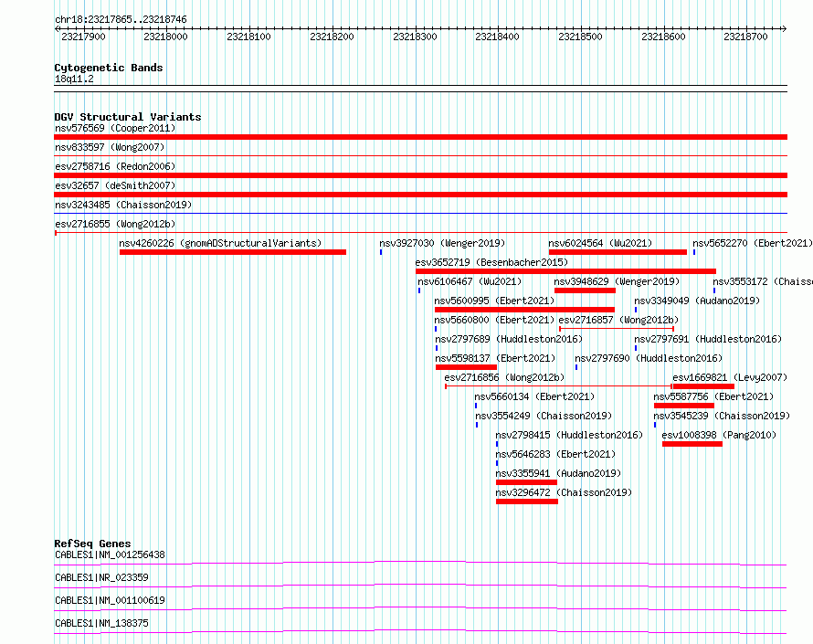Click nsv2798415 (Huddleston2016) label
The width and height of the screenshot is (813, 644).
tap(569, 435)
